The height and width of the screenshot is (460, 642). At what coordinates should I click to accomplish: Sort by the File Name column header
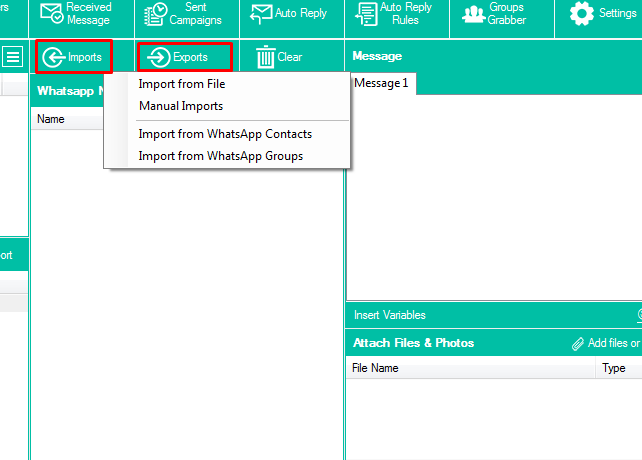[375, 368]
